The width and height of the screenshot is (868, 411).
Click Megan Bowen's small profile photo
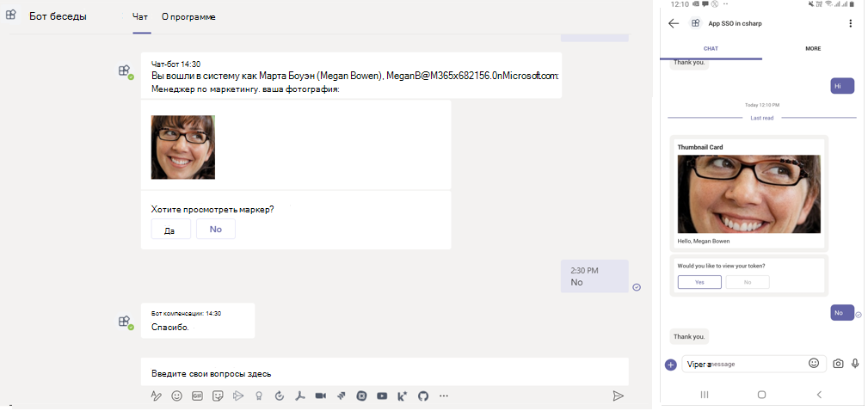pyautogui.click(x=183, y=147)
